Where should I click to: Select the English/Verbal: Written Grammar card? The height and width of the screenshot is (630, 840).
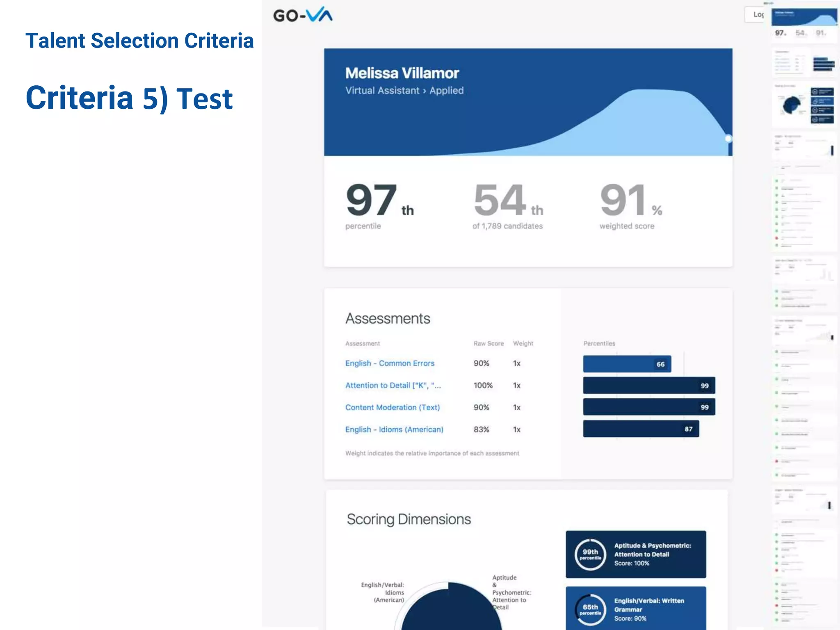click(636, 608)
